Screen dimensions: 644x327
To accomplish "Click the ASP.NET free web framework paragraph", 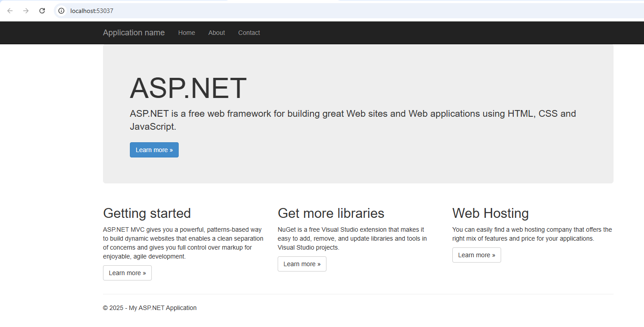I will pyautogui.click(x=353, y=120).
